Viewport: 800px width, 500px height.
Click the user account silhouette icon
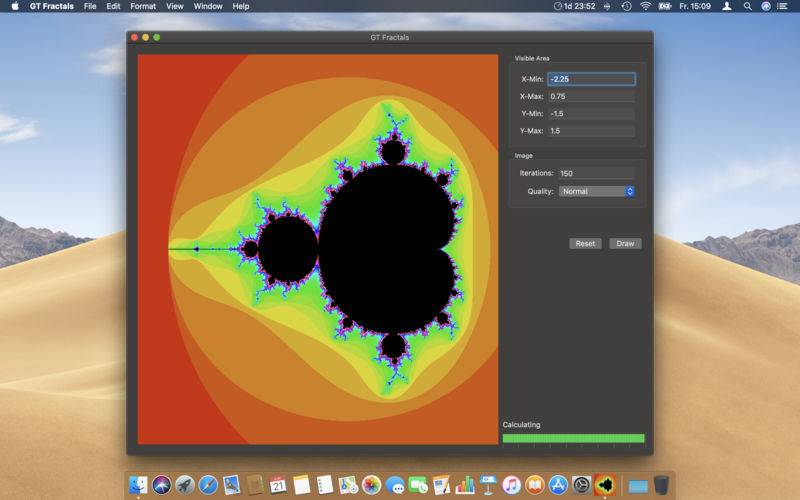click(727, 6)
